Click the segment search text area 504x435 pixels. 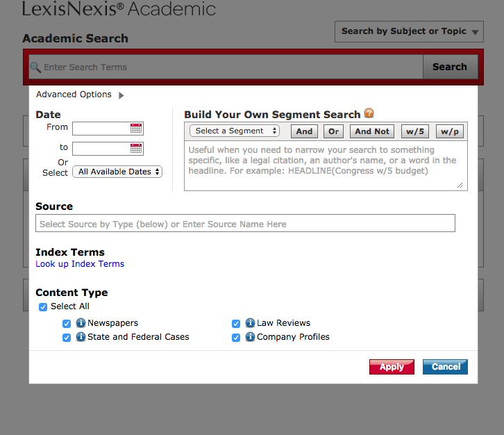point(326,166)
